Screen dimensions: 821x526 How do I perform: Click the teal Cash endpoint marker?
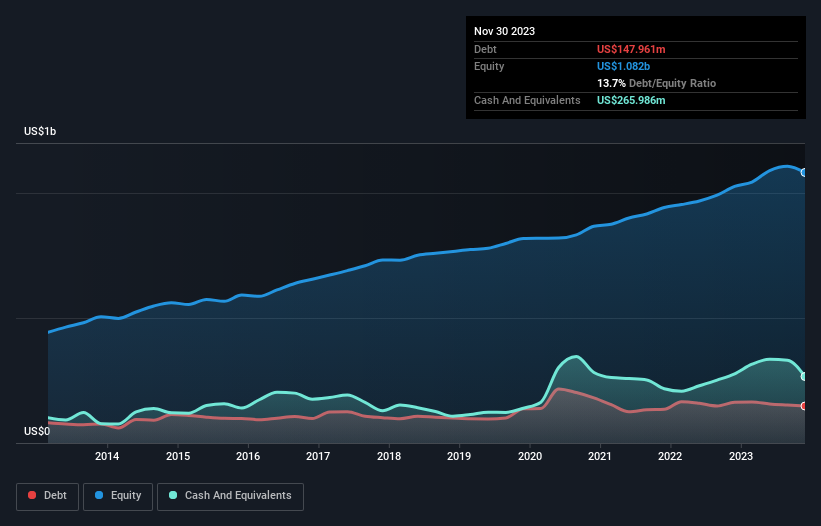click(804, 376)
